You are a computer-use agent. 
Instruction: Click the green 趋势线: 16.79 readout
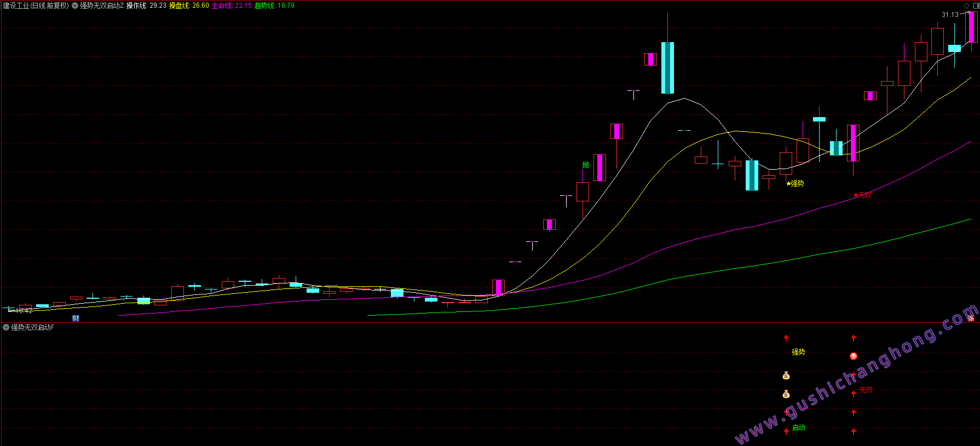(274, 5)
